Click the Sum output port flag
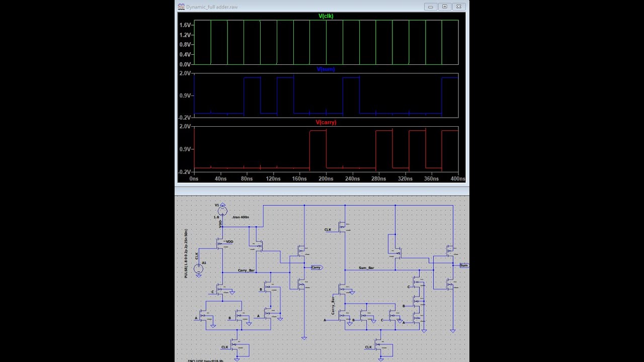 464,265
